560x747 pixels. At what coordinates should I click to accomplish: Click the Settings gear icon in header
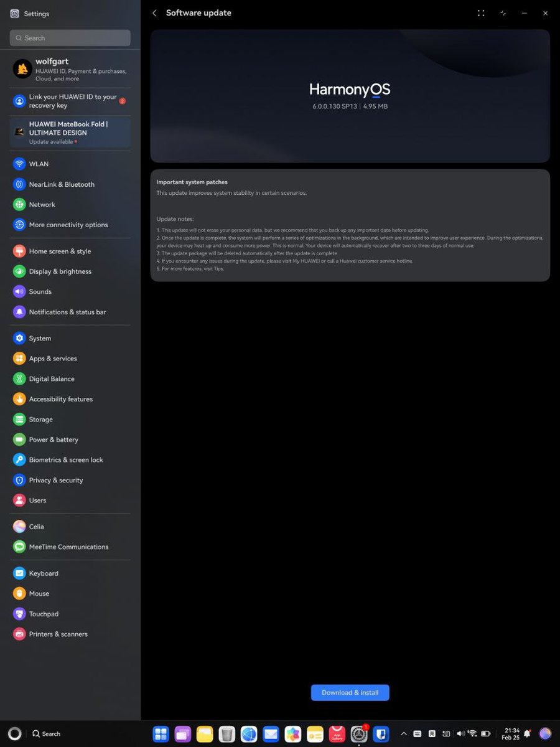tap(15, 14)
